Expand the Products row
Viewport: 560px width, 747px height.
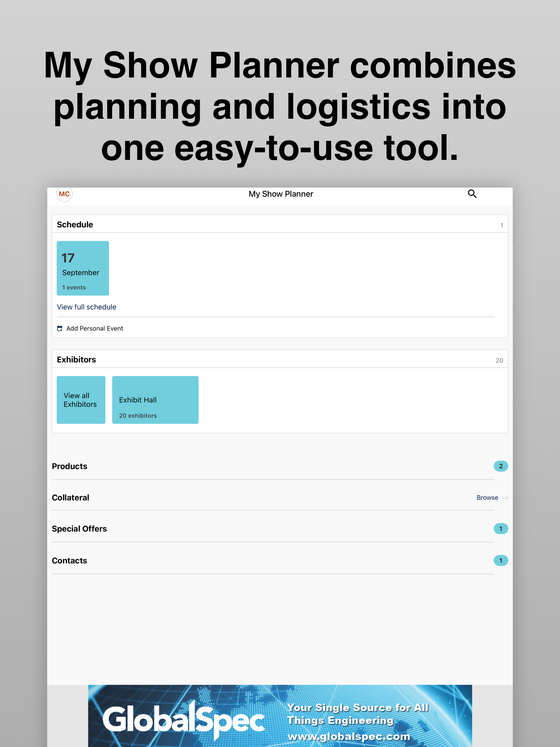[x=280, y=466]
